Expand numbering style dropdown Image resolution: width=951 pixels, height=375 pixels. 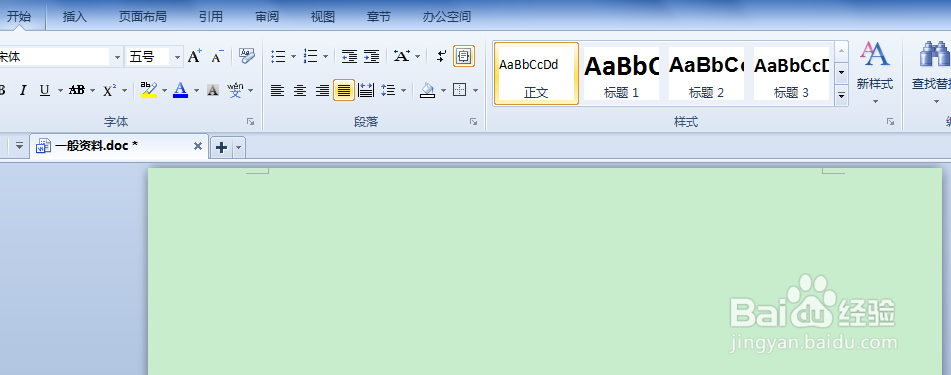pyautogui.click(x=326, y=57)
